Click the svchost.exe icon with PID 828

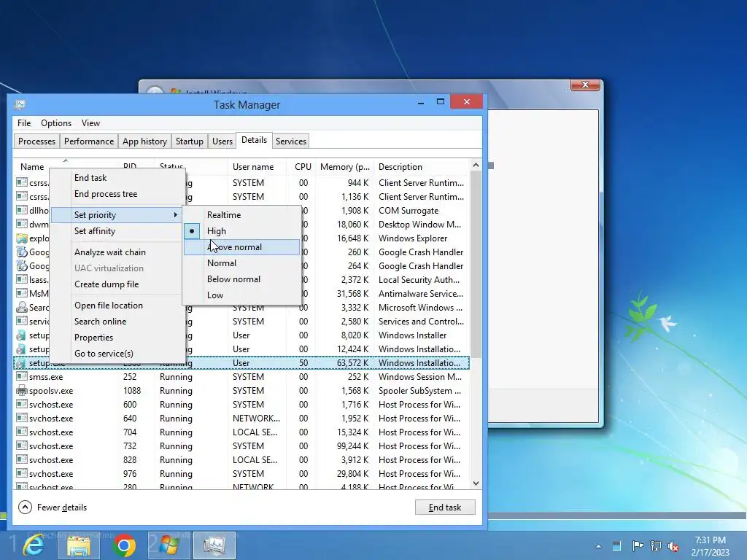(21, 459)
